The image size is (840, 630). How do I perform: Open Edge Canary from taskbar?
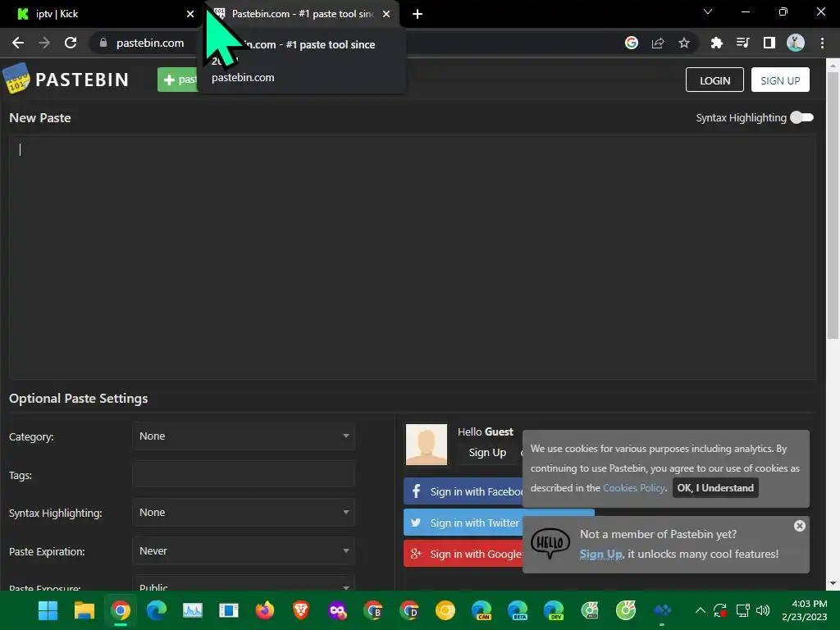point(482,610)
